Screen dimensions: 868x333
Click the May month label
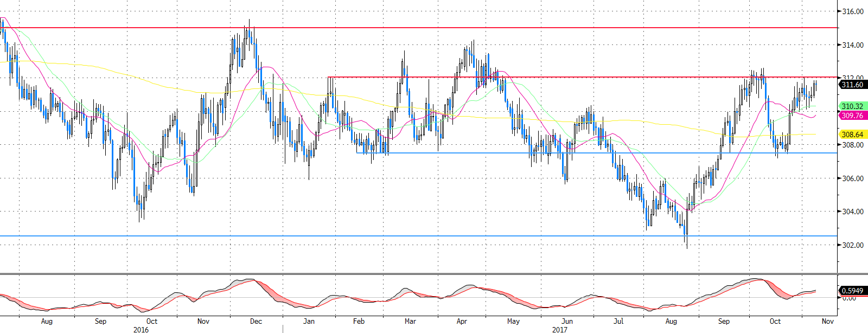(513, 321)
